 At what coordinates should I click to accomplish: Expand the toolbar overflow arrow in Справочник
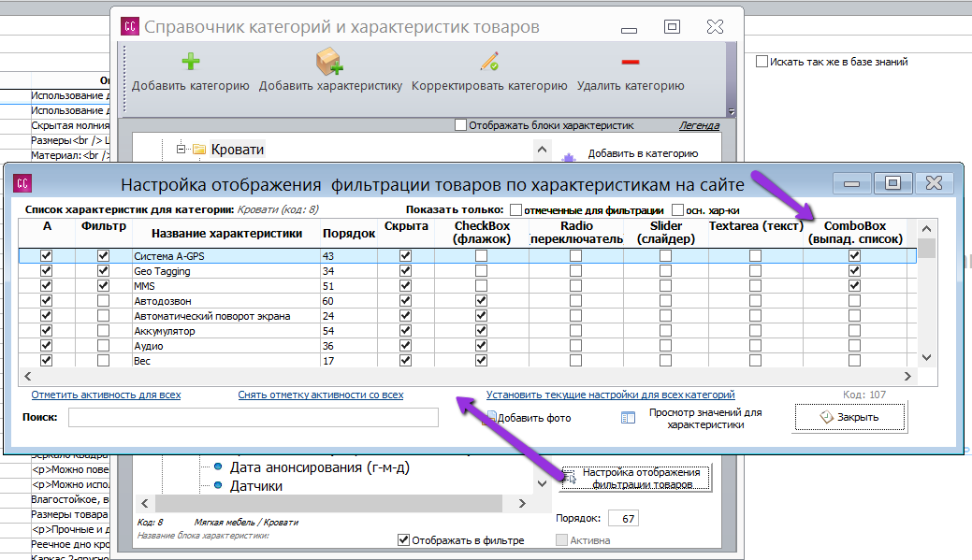pyautogui.click(x=732, y=112)
